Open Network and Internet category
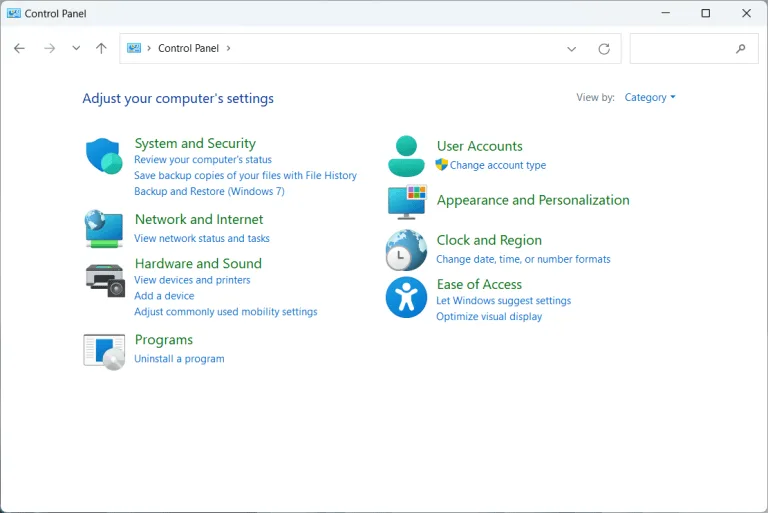Screen dimensions: 768x513 click(x=199, y=219)
